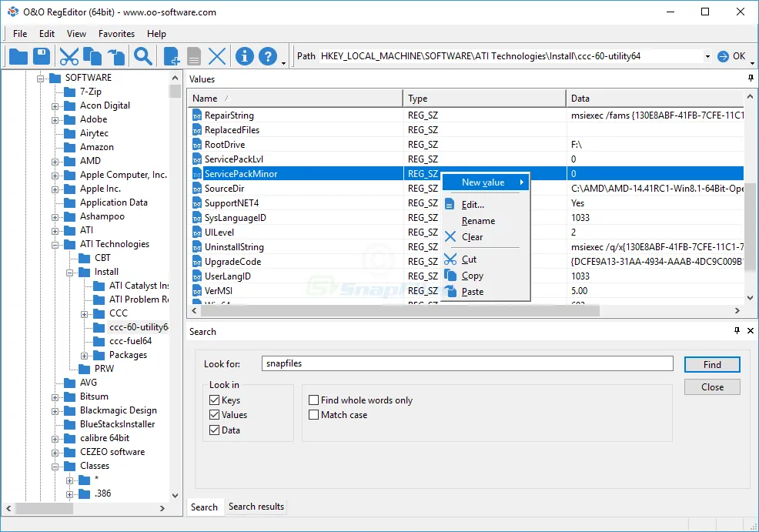The width and height of the screenshot is (759, 532).
Task: Expand the Packages tree node
Action: (x=84, y=356)
